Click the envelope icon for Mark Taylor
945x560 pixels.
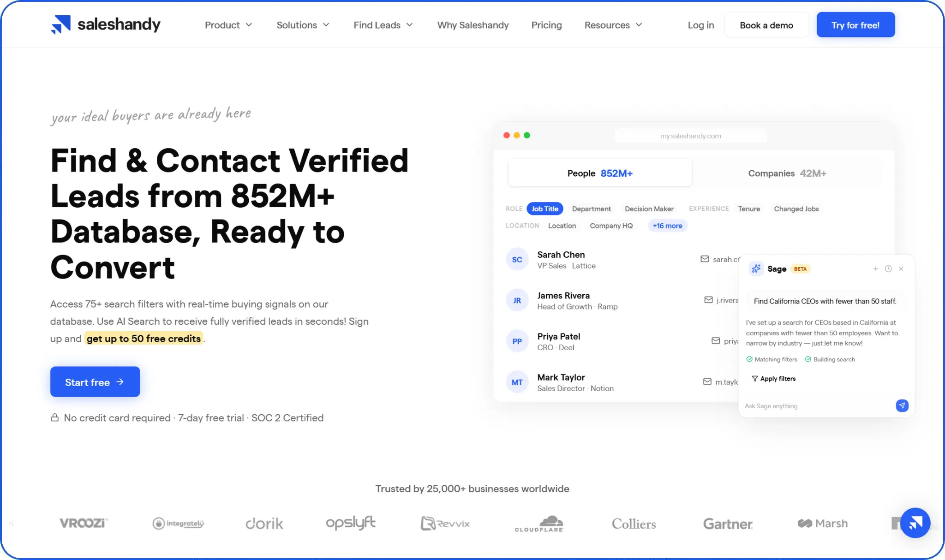click(707, 381)
